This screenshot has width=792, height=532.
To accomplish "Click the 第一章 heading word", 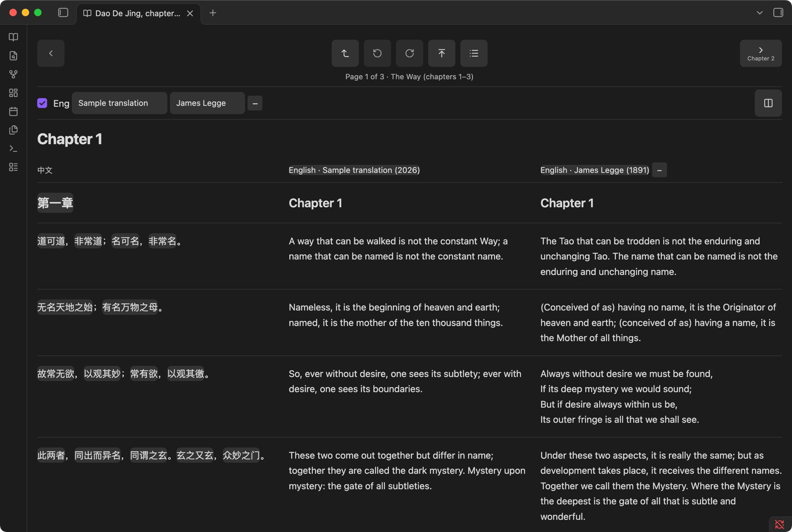I will (55, 203).
